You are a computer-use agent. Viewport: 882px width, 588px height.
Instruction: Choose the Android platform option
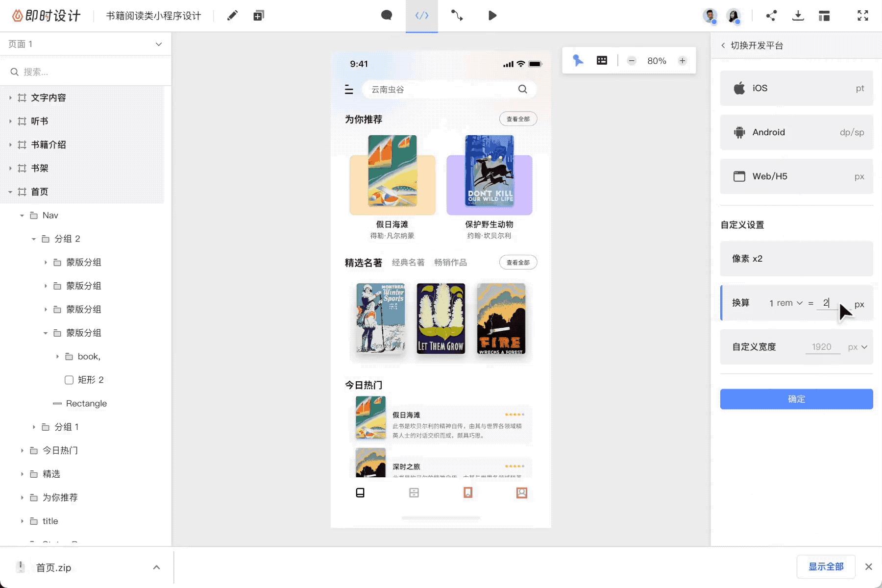point(796,132)
